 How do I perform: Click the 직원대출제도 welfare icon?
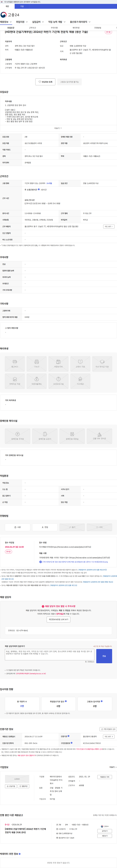pyautogui.click(x=36, y=381)
